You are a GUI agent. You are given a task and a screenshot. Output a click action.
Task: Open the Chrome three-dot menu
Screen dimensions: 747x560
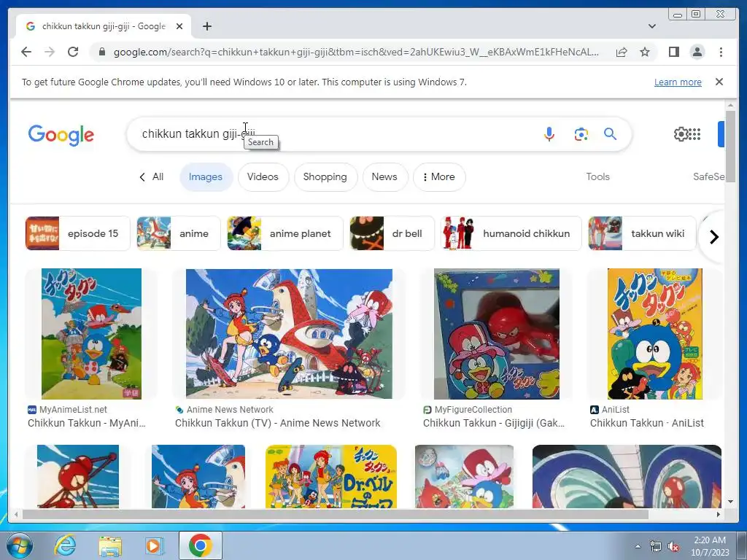pos(721,52)
